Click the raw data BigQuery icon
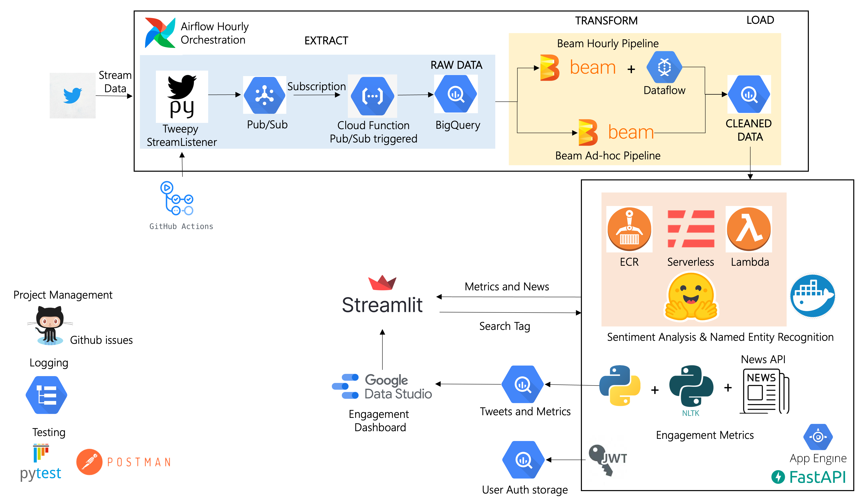This screenshot has height=503, width=868. [x=456, y=94]
